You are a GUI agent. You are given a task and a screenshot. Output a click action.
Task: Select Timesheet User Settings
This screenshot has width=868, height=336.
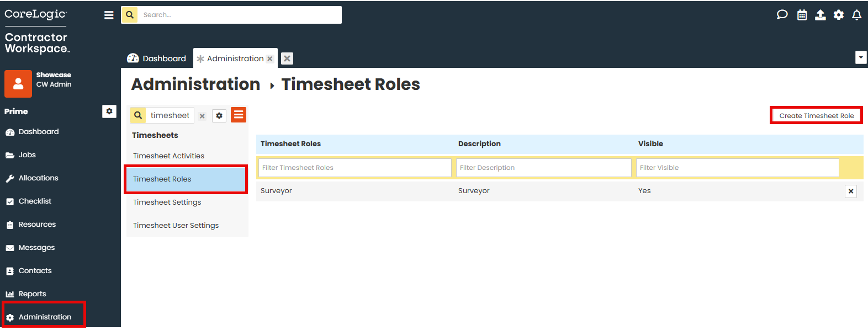[176, 225]
